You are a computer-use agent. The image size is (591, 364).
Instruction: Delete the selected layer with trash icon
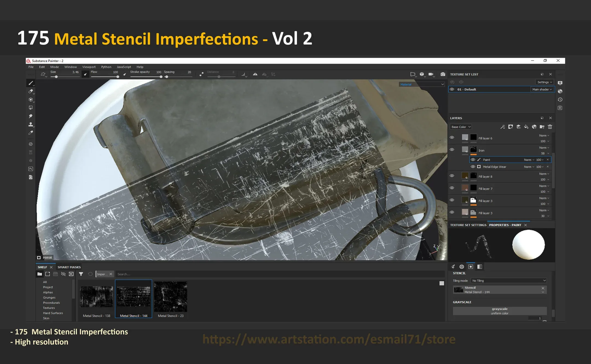(550, 127)
